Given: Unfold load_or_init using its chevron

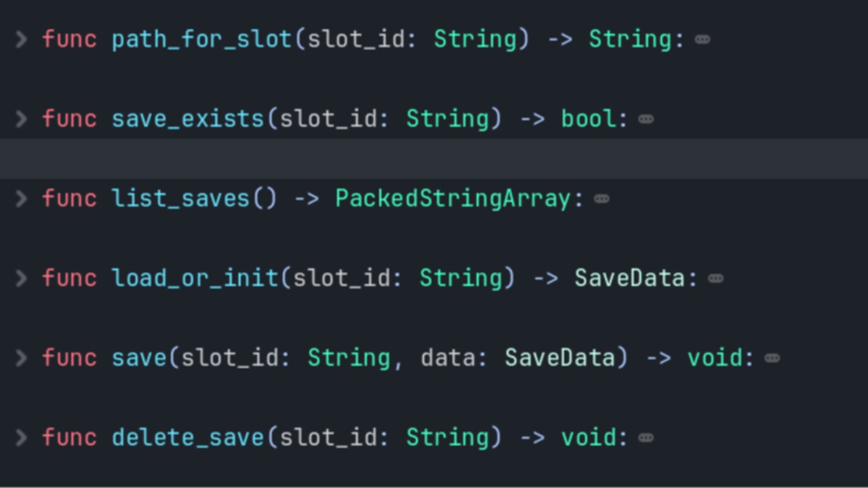Looking at the screenshot, I should click(x=21, y=279).
